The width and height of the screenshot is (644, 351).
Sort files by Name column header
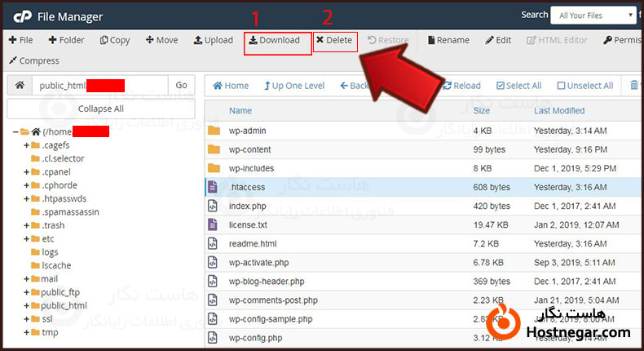[x=240, y=110]
